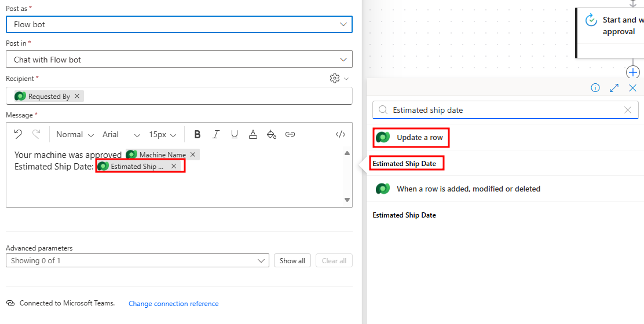Image resolution: width=644 pixels, height=324 pixels.
Task: Open the Start and wait approval action card
Action: coord(610,33)
